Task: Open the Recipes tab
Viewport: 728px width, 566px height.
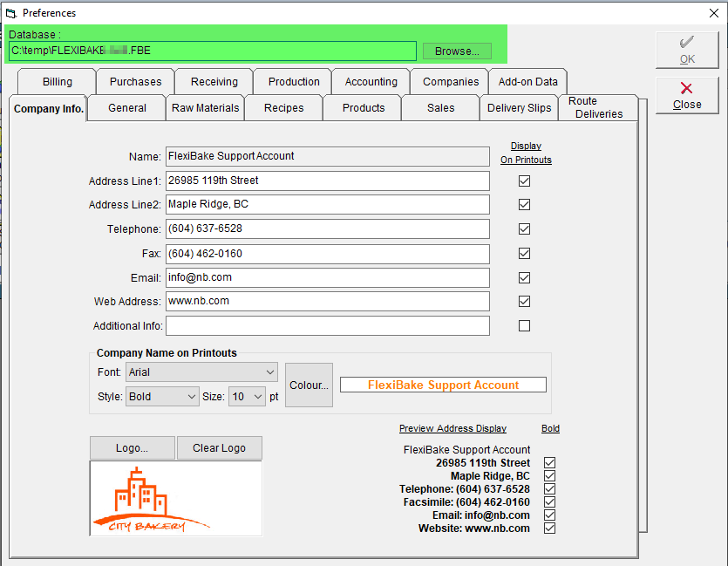Action: click(x=283, y=108)
